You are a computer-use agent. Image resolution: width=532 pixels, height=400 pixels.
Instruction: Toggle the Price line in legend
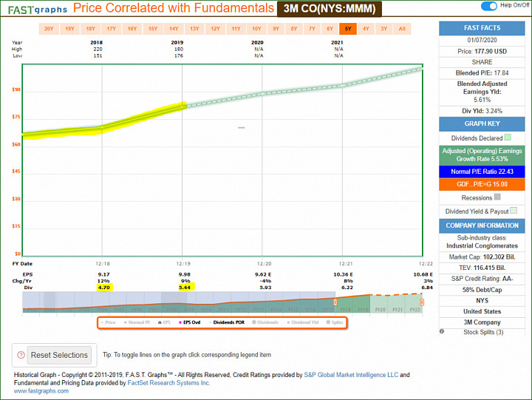tap(109, 322)
